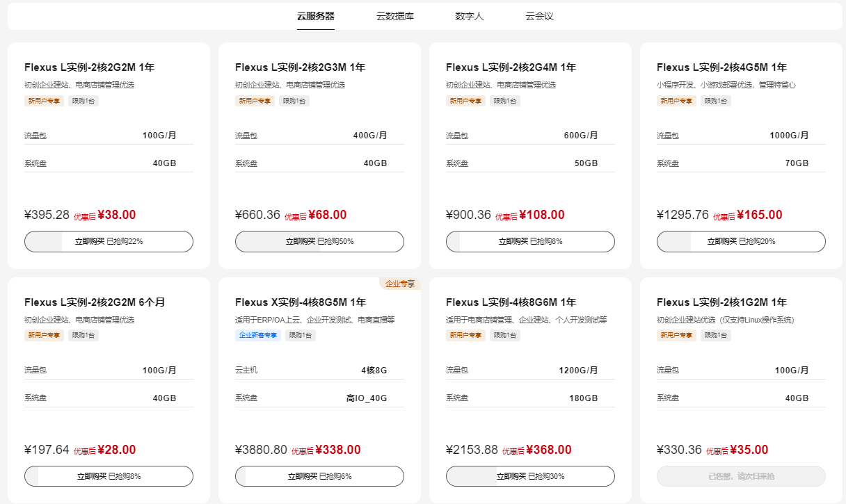Click 立即购买 for Flexus L实例-4核8G6M 1年
The width and height of the screenshot is (846, 504).
[530, 476]
